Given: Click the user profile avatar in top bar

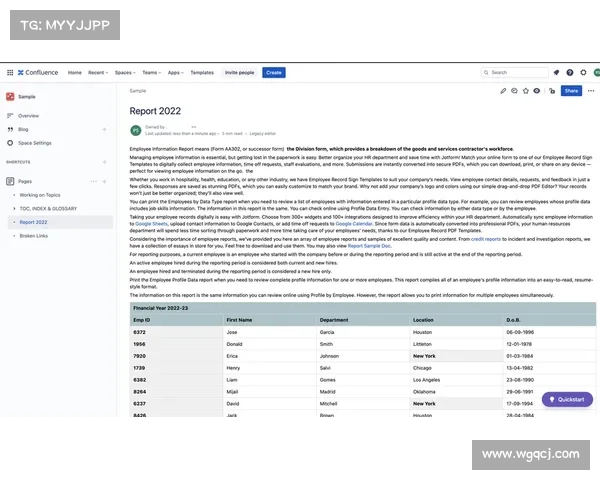Looking at the screenshot, I should point(597,72).
